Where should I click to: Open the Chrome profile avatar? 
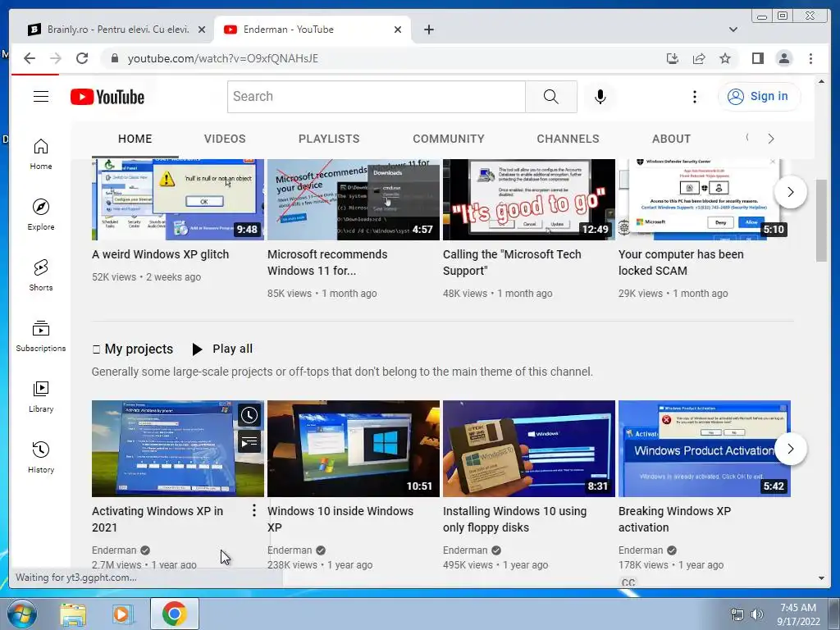[x=783, y=58]
